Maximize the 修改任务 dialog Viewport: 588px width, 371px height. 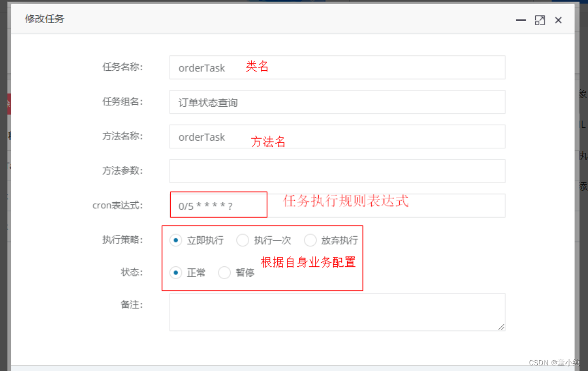(540, 21)
